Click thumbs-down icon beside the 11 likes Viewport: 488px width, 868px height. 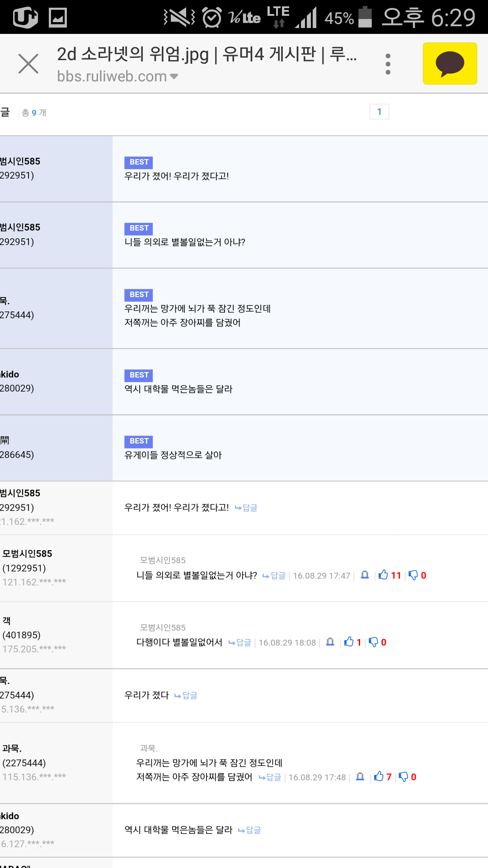[413, 575]
